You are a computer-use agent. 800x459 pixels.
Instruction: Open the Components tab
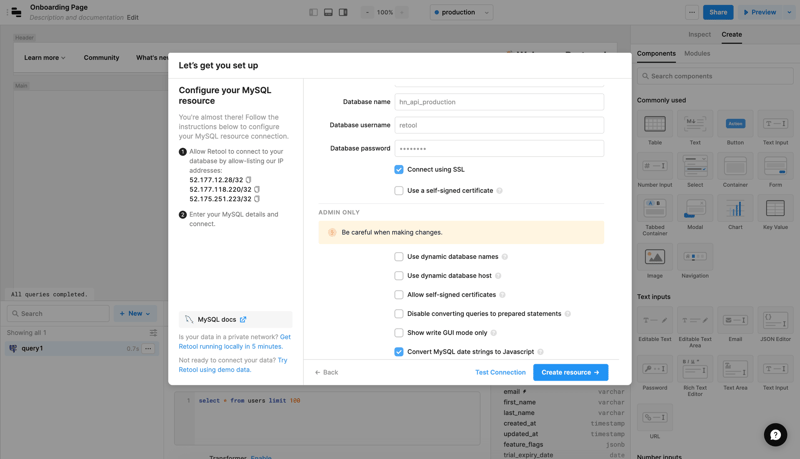pos(656,54)
